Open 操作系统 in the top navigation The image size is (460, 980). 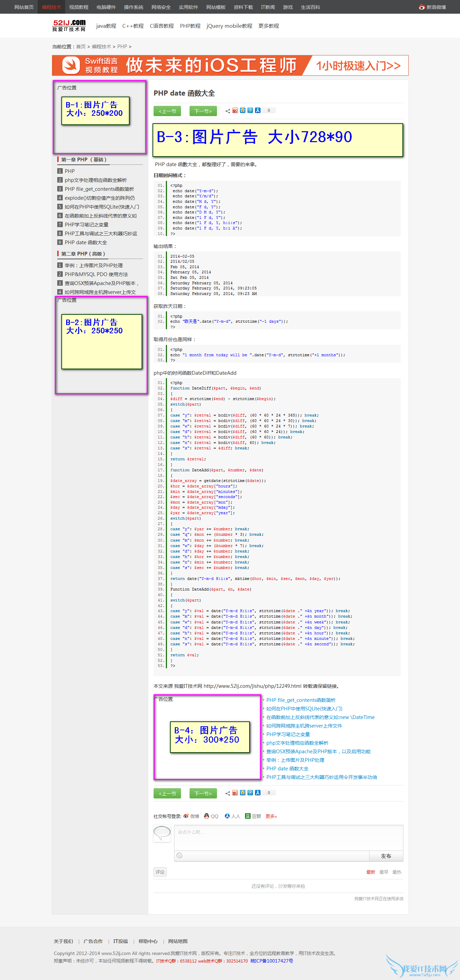134,7
